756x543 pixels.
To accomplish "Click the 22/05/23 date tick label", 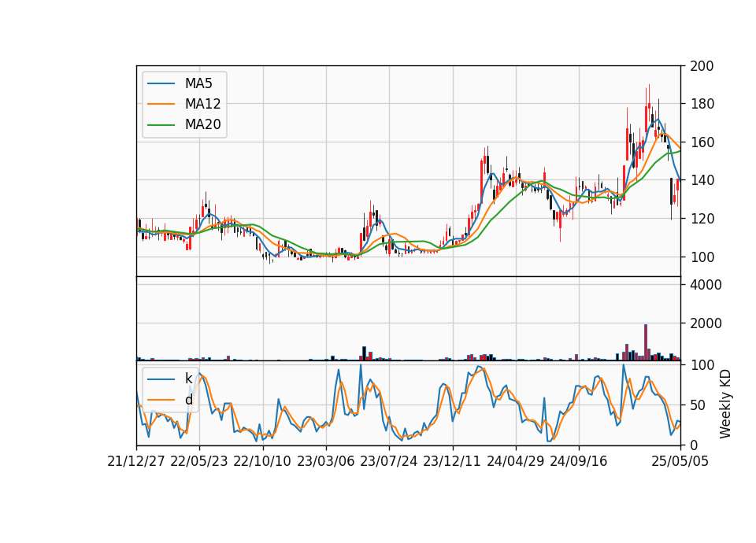I will (x=199, y=461).
